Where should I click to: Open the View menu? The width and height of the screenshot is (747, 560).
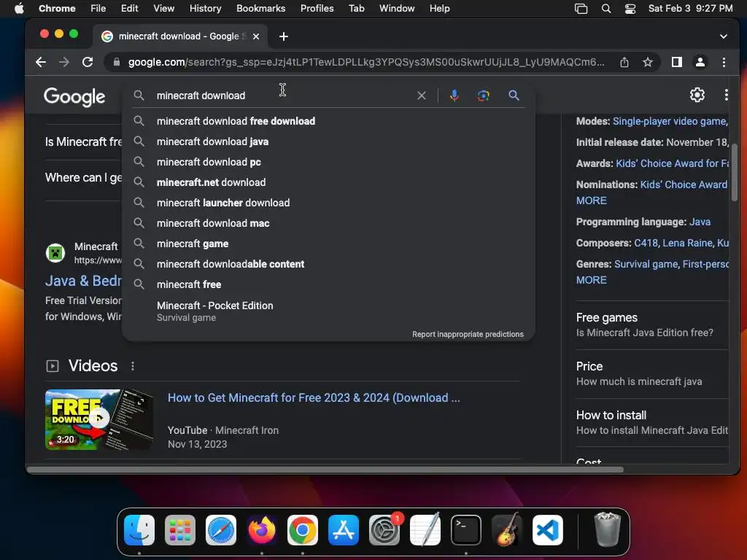click(x=164, y=9)
